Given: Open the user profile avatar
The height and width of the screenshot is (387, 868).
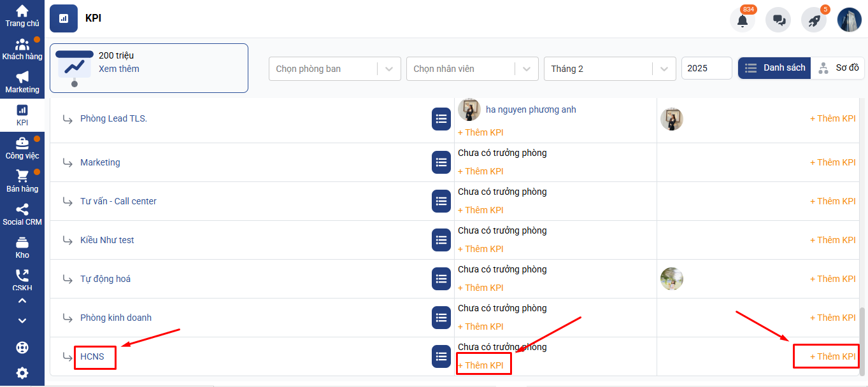Looking at the screenshot, I should click(x=850, y=20).
